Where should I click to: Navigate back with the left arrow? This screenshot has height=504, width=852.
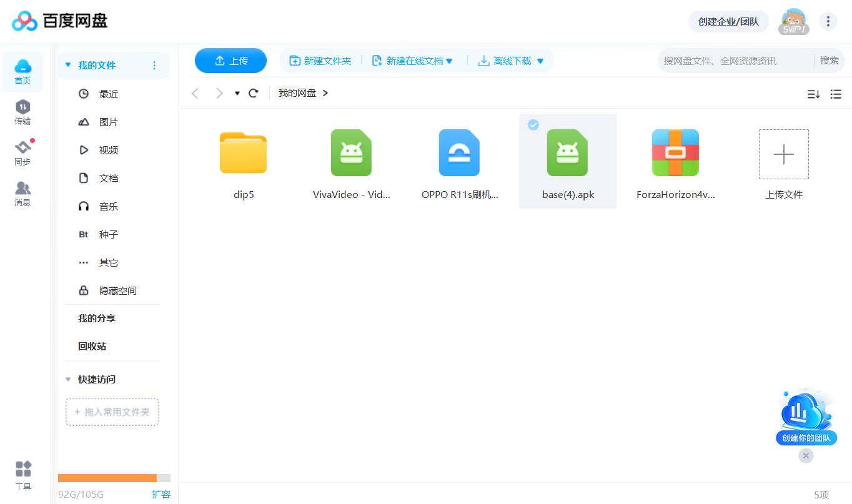[196, 93]
